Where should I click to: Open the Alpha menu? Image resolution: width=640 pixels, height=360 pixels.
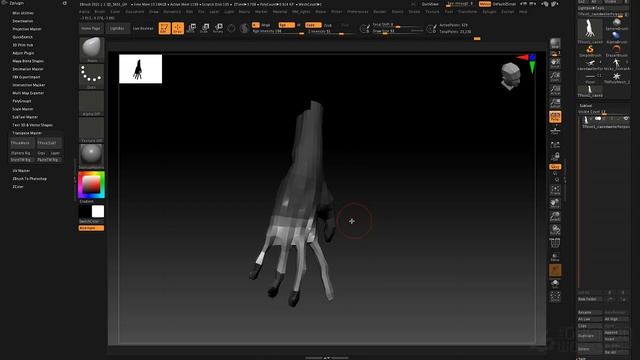click(84, 12)
